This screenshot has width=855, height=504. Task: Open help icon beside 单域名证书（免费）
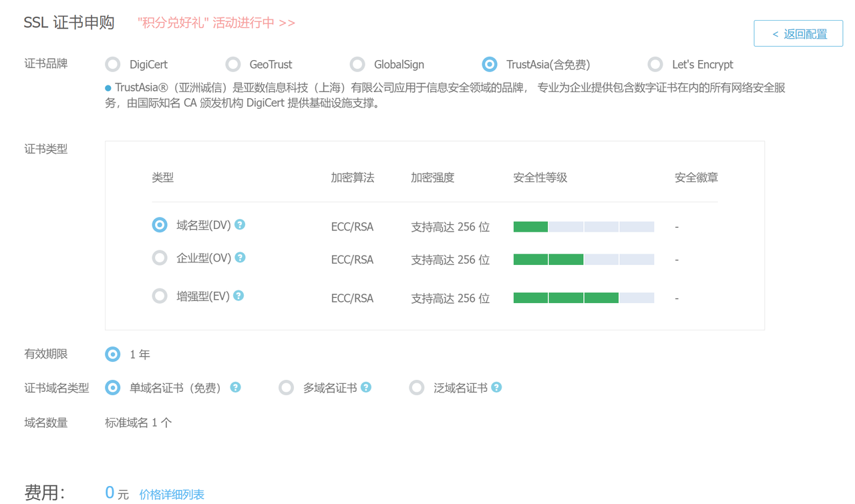click(235, 387)
